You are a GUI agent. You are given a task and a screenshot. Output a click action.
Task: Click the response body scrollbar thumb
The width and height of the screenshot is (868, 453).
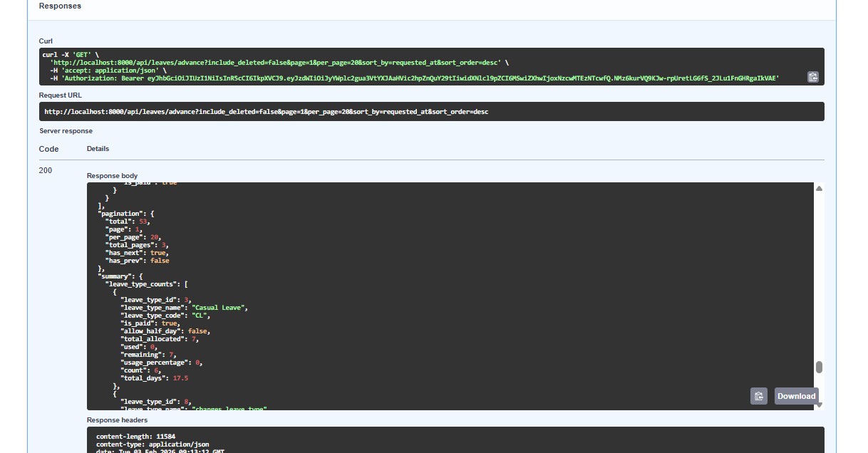819,368
